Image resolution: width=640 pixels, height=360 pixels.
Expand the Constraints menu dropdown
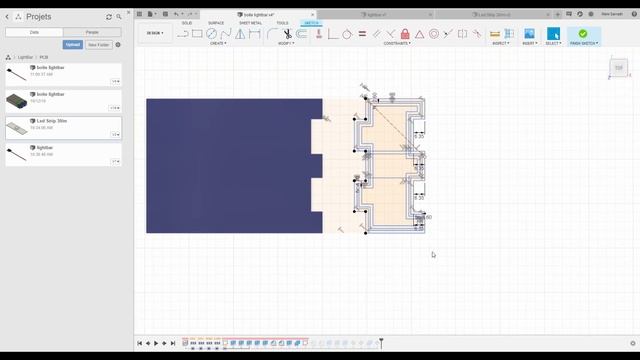pyautogui.click(x=397, y=43)
